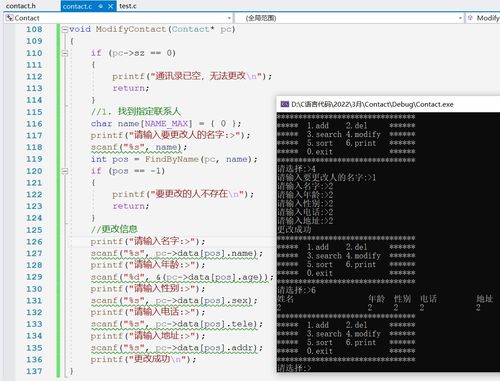Switch to the contact.h tab

pyautogui.click(x=21, y=6)
